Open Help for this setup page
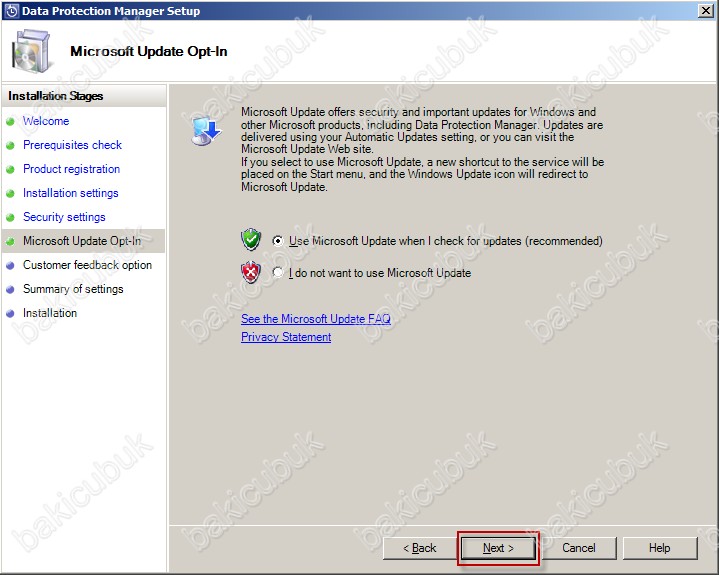The width and height of the screenshot is (719, 575). tap(659, 548)
